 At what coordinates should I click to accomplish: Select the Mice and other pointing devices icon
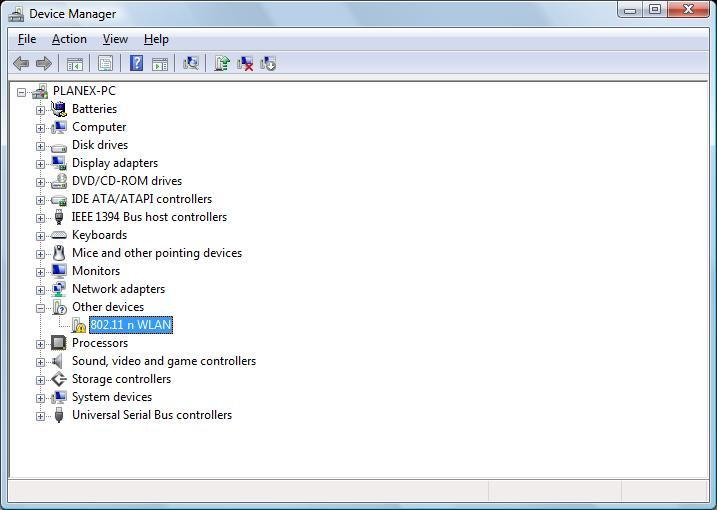[59, 253]
